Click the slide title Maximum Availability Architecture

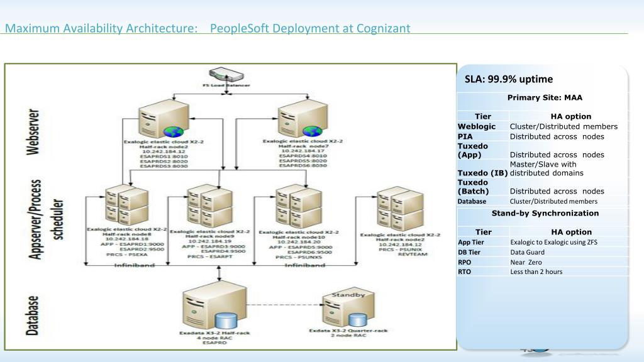pos(101,28)
